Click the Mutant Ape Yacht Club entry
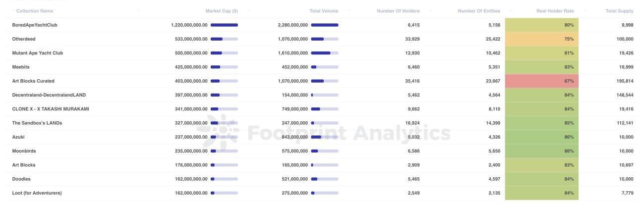 pos(38,53)
